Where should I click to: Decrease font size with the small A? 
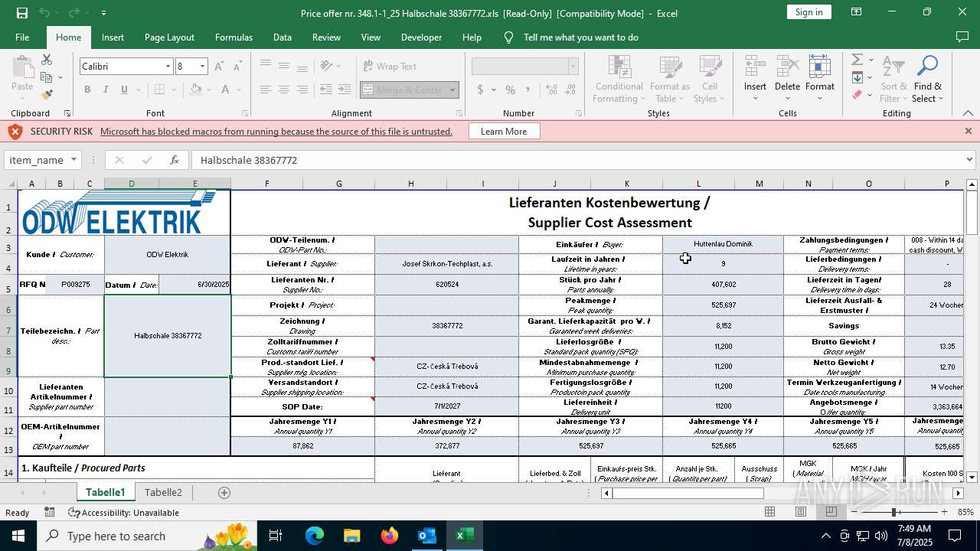(237, 67)
